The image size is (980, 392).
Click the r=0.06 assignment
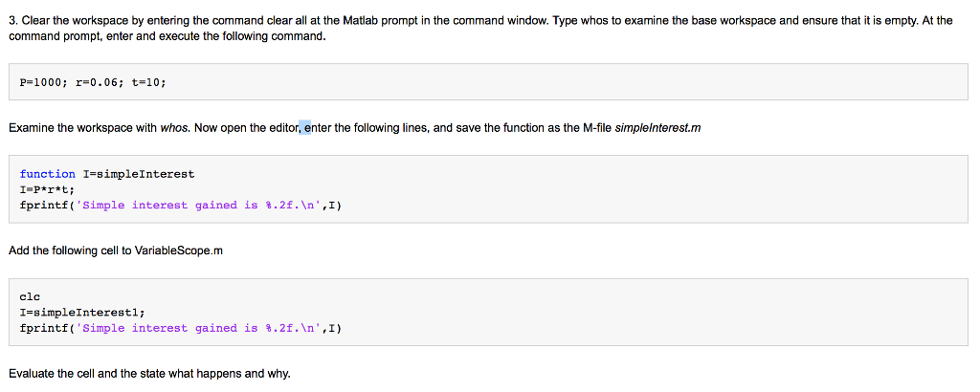(97, 82)
